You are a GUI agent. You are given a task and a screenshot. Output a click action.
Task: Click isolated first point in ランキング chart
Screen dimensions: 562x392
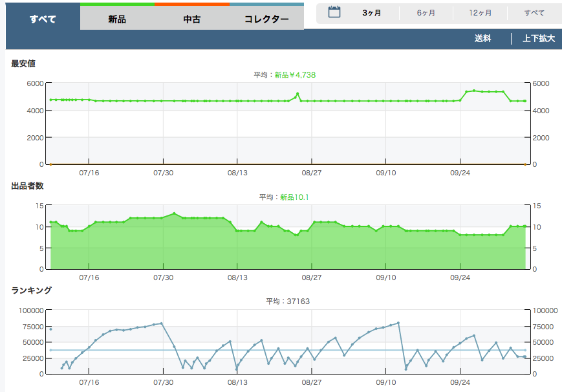(50, 329)
